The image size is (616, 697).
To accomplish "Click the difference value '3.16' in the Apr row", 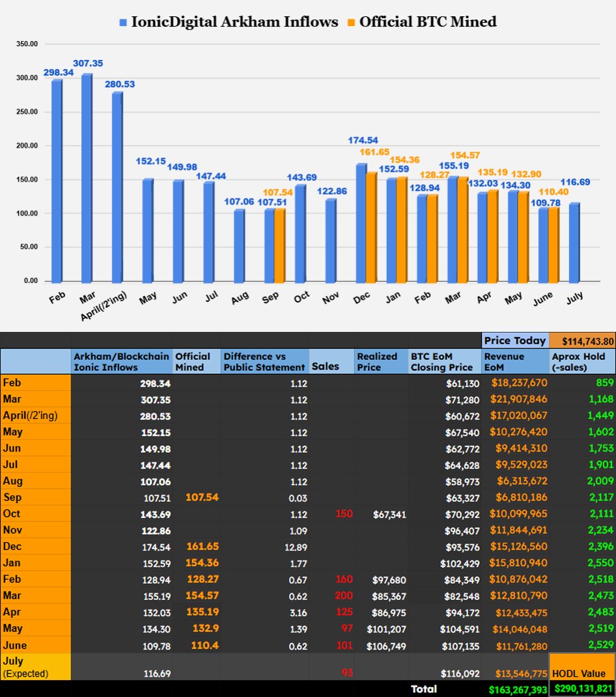I will click(x=298, y=612).
